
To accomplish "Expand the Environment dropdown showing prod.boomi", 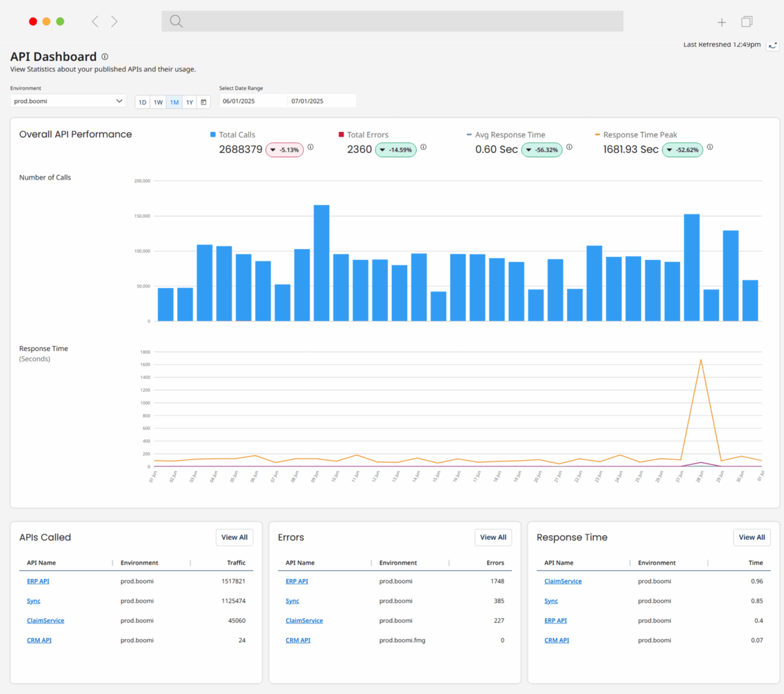I will click(x=68, y=101).
